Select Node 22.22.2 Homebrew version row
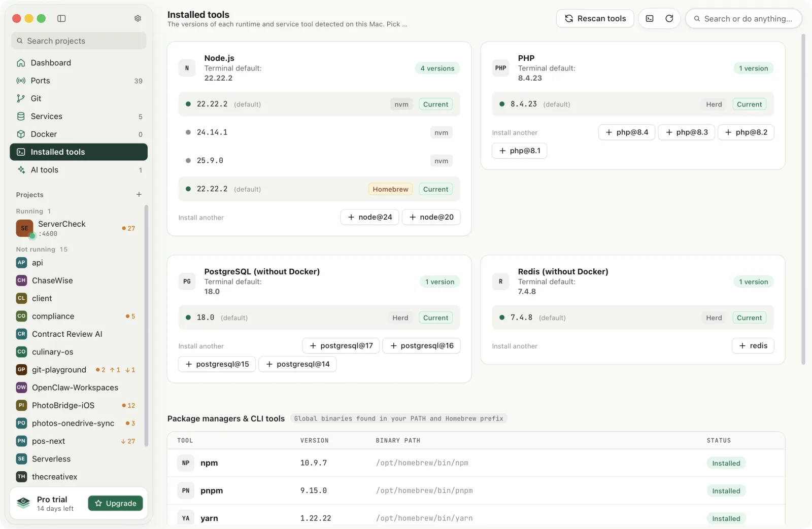 [x=319, y=189]
